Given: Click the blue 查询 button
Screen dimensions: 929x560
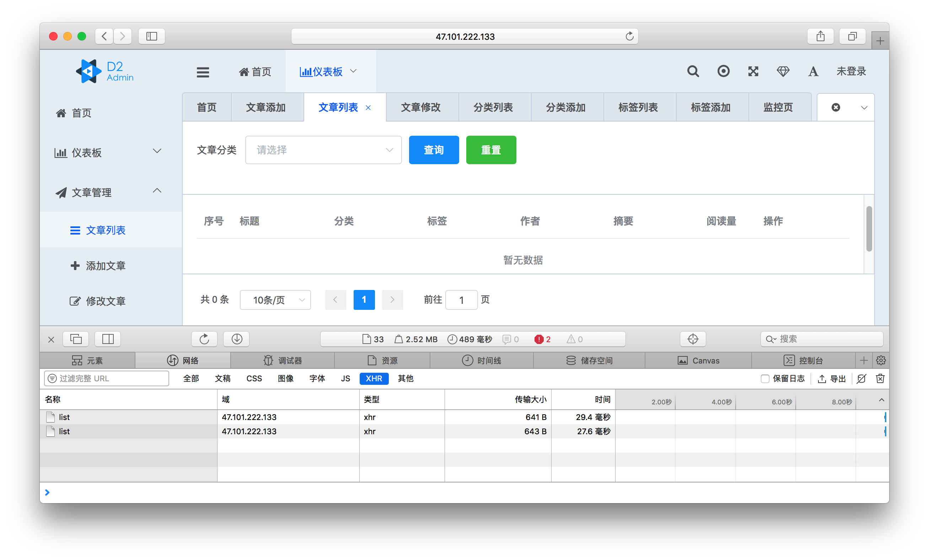Looking at the screenshot, I should (434, 150).
